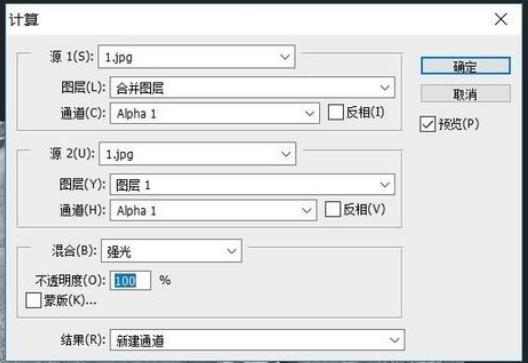This screenshot has height=363, width=528.
Task: Enable 反相(I) for source 1
Action: [336, 112]
